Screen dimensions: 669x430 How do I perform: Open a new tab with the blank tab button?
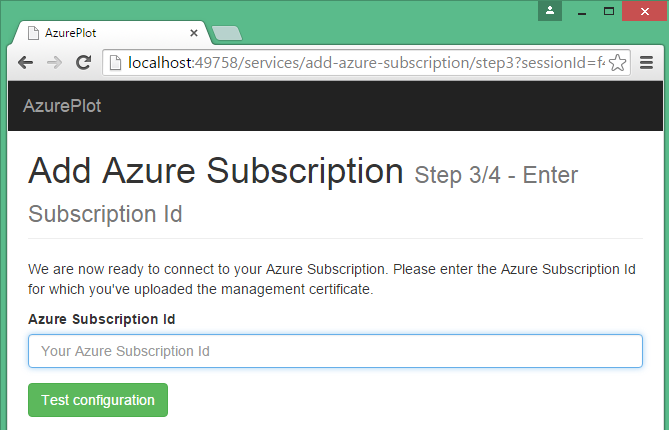pos(227,33)
